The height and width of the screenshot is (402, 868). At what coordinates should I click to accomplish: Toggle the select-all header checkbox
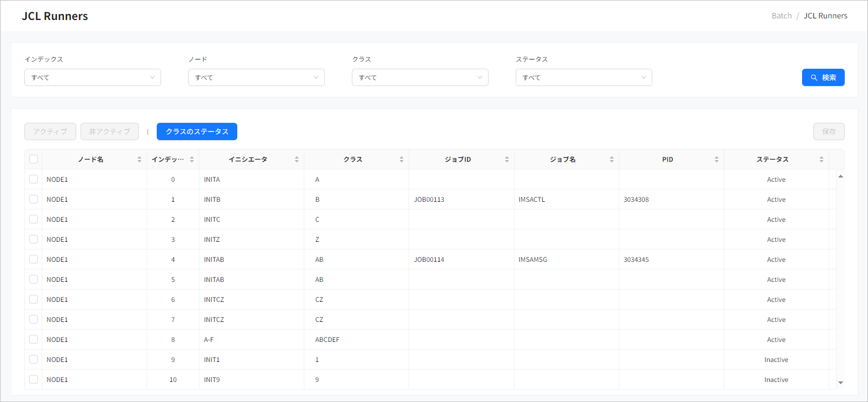[34, 159]
